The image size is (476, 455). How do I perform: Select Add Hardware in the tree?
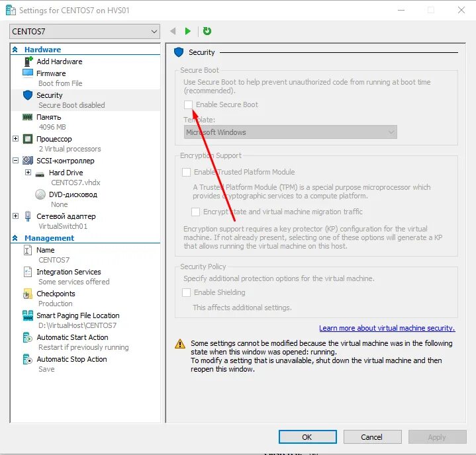60,62
